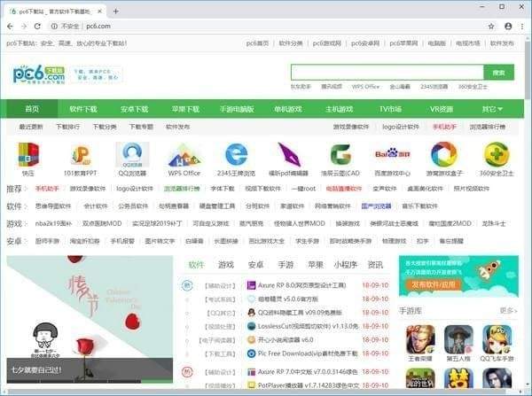Select the 2345王牌浏览器 icon
532x396 pixels.
(236, 155)
